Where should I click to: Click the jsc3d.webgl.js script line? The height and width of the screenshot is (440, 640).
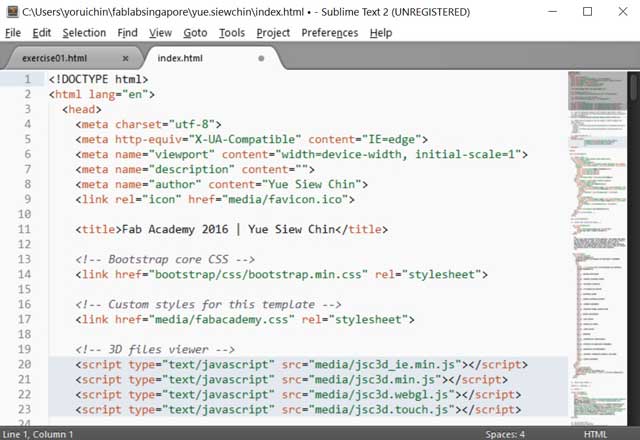tap(298, 394)
